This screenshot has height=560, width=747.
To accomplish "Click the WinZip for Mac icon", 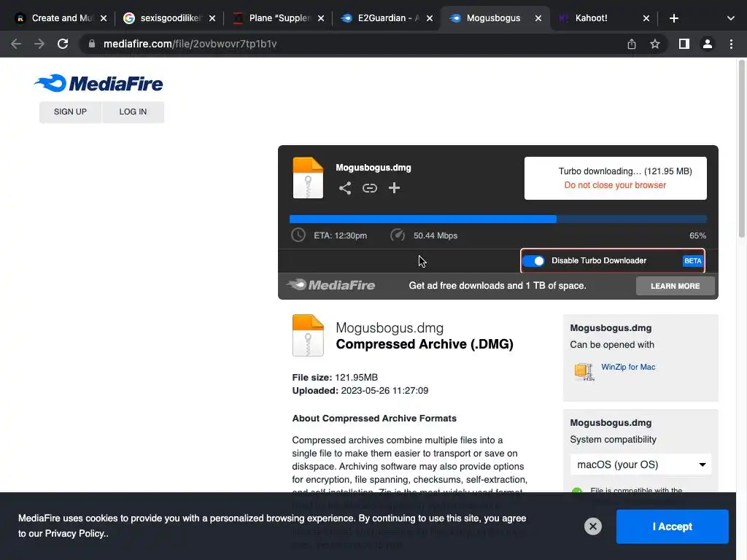I will coord(584,371).
